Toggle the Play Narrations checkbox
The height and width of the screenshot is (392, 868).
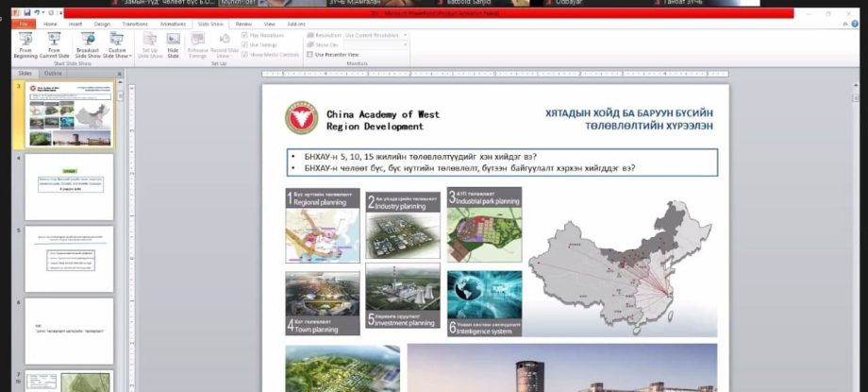(x=245, y=35)
